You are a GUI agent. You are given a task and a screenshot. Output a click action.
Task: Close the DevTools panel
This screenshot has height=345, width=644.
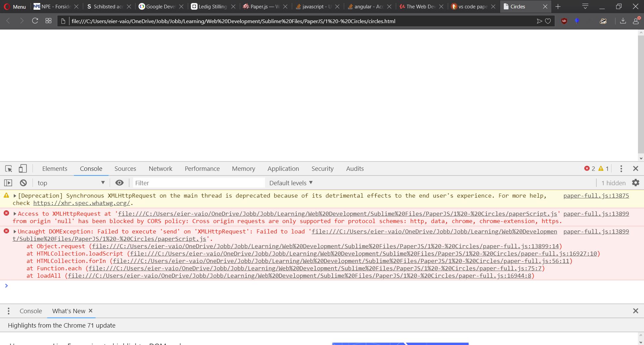pos(636,168)
